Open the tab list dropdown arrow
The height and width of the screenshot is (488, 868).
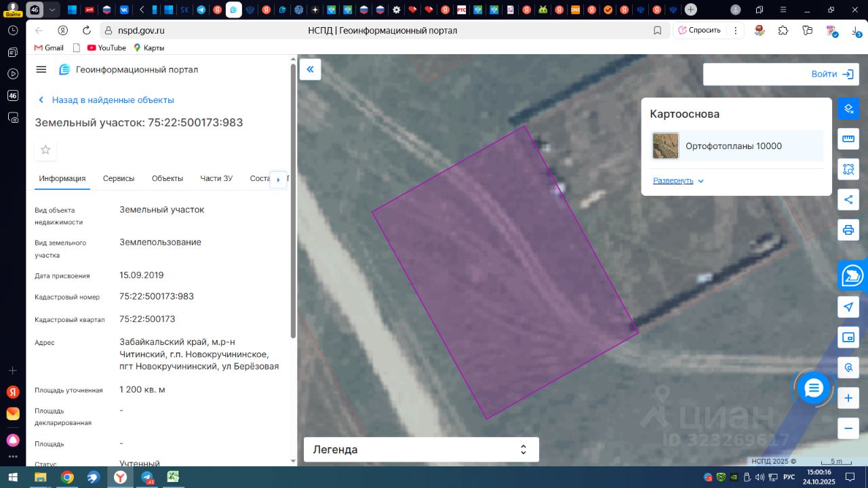pyautogui.click(x=52, y=9)
